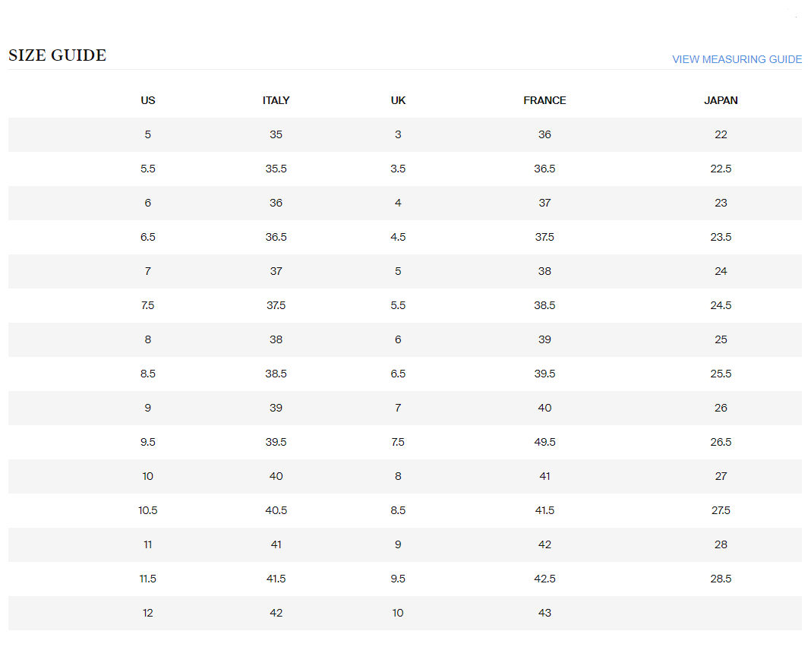
Task: Select France size 37.5 cell
Action: point(544,237)
